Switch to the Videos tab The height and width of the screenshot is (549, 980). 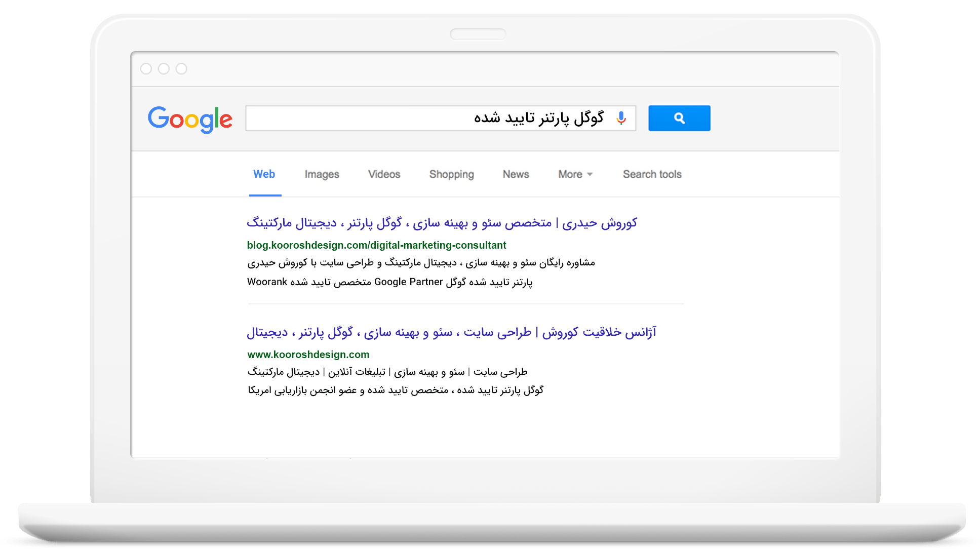pyautogui.click(x=384, y=174)
